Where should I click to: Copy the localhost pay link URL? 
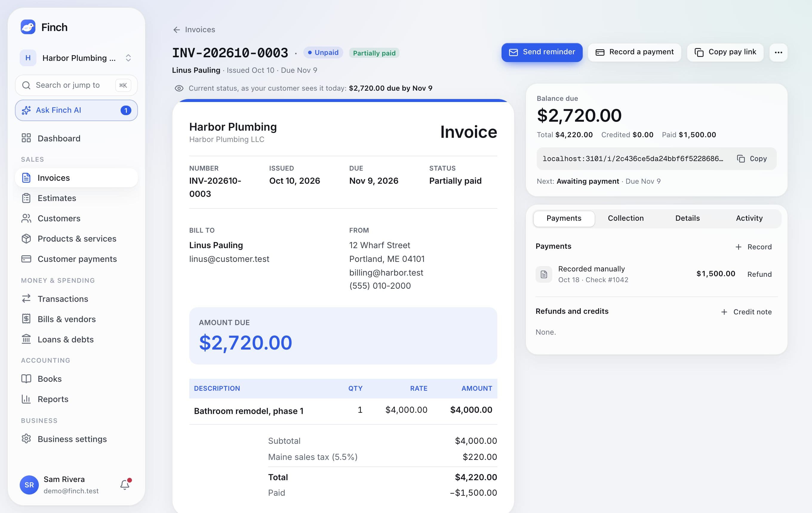pos(752,159)
